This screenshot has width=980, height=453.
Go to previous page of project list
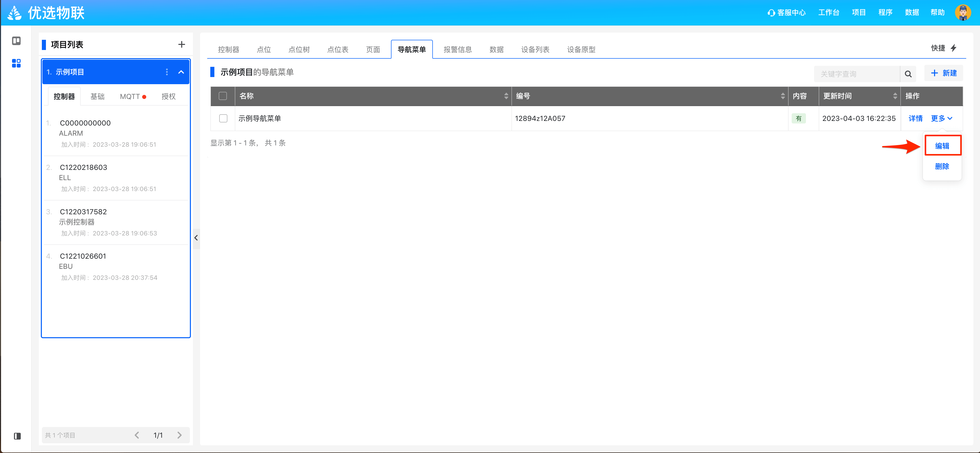click(137, 435)
